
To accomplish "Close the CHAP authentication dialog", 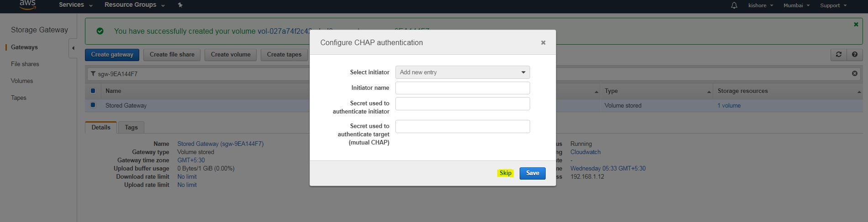I will pos(543,42).
